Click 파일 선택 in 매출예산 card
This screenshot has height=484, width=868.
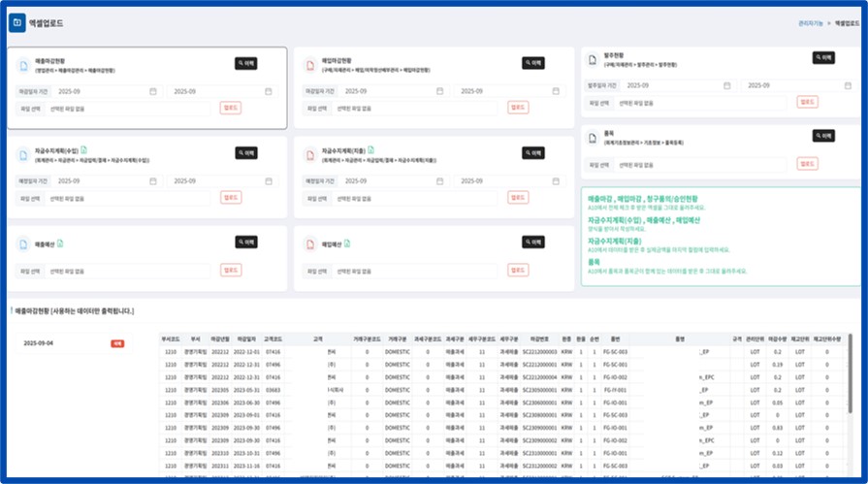click(x=32, y=272)
